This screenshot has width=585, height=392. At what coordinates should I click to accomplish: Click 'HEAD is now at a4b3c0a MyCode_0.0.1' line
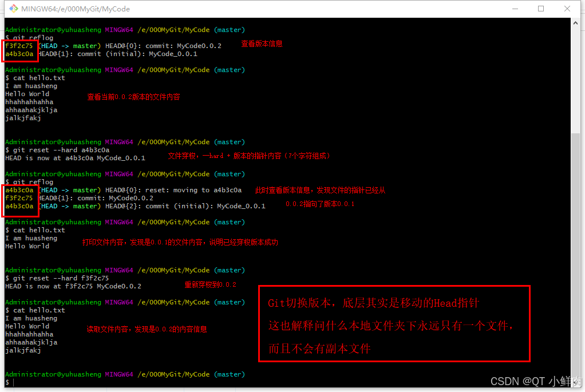coord(75,158)
